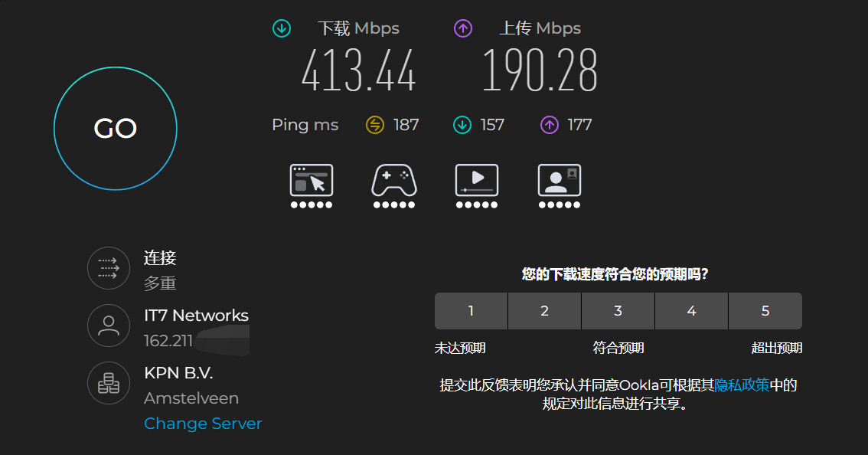Screen dimensions: 868x455
Task: Open the 隐私政策 privacy policy link
Action: pos(742,385)
